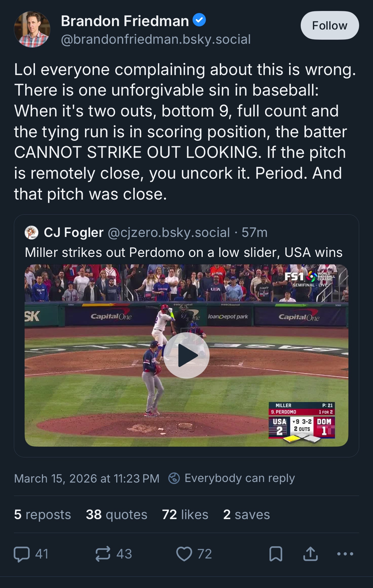373x588 pixels.
Task: Open the reply comment icon
Action: (22, 554)
